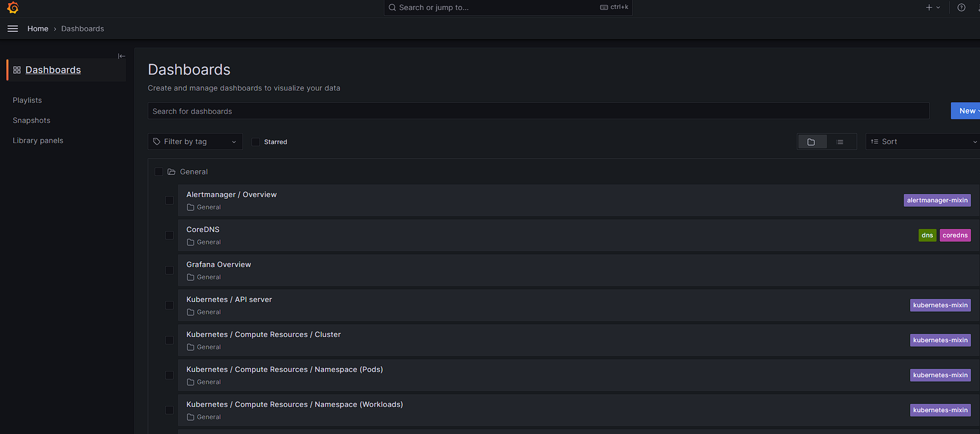Click the pink coredns tag
The image size is (980, 434).
[x=955, y=235]
